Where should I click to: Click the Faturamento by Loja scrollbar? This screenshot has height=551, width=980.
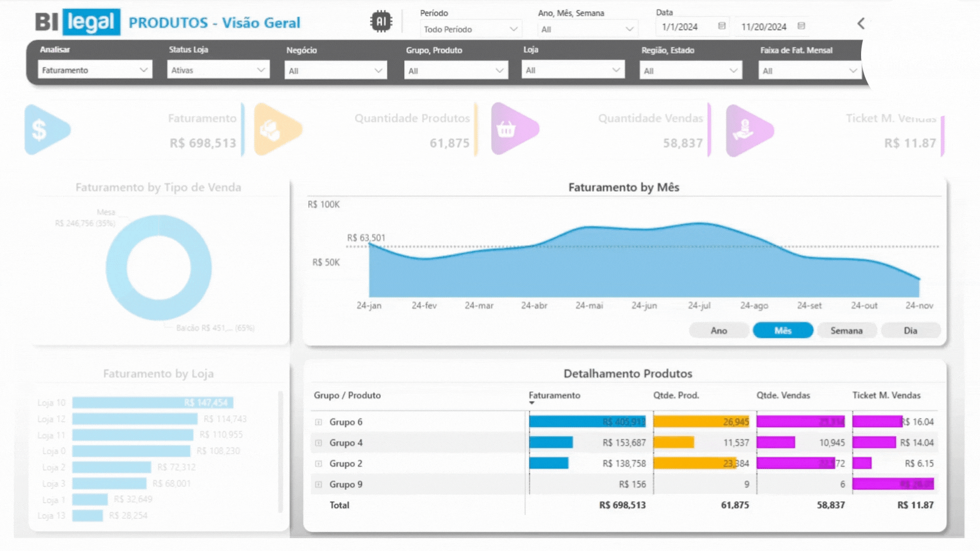tap(280, 452)
